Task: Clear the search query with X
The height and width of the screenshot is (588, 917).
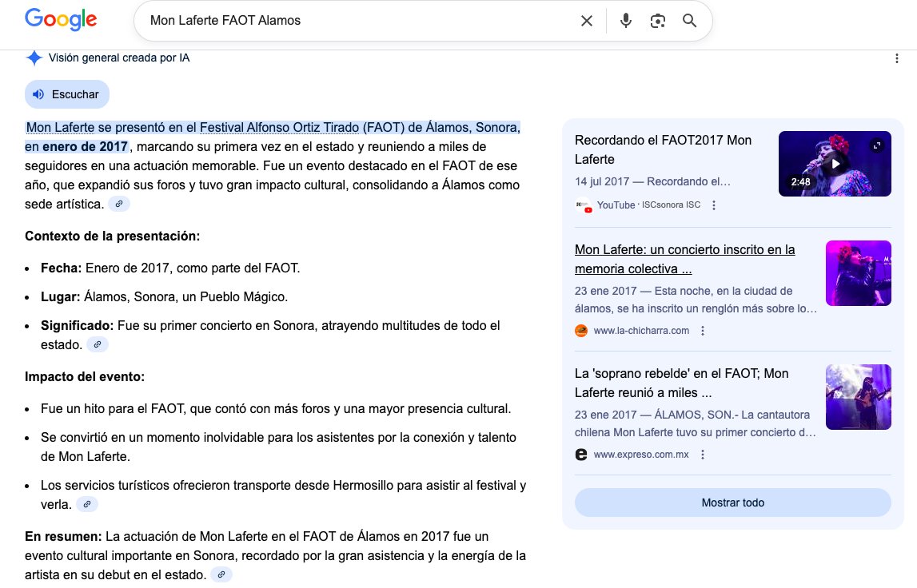Action: pos(587,21)
